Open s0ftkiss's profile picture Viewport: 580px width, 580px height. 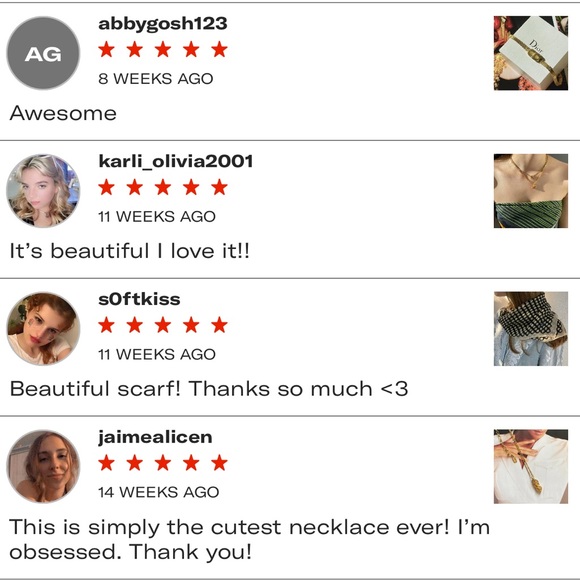[x=43, y=329]
